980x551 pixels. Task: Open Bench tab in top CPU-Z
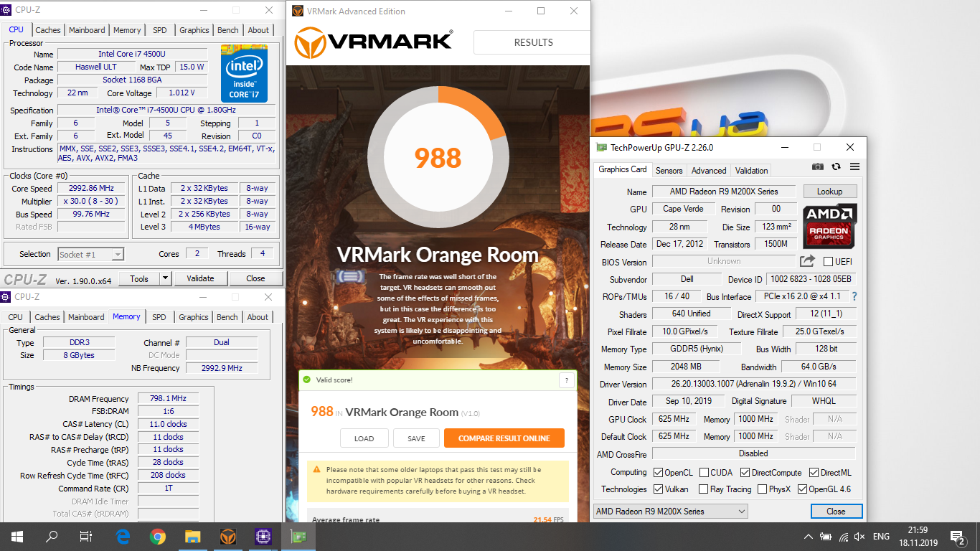228,30
